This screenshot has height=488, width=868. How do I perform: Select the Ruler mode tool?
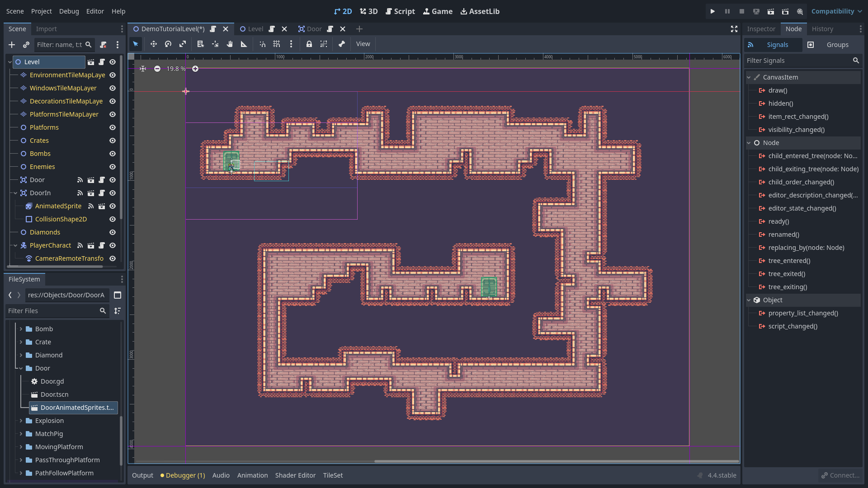pos(244,44)
